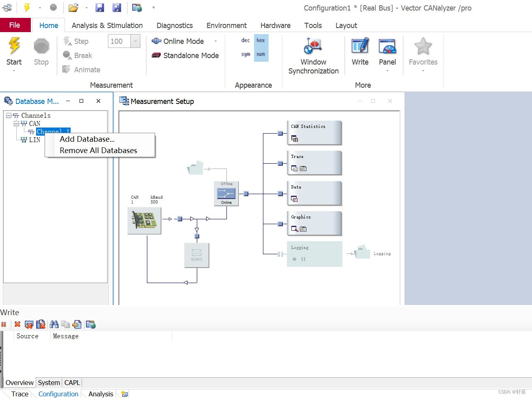Click quick-access gray stop icon

(53, 7)
